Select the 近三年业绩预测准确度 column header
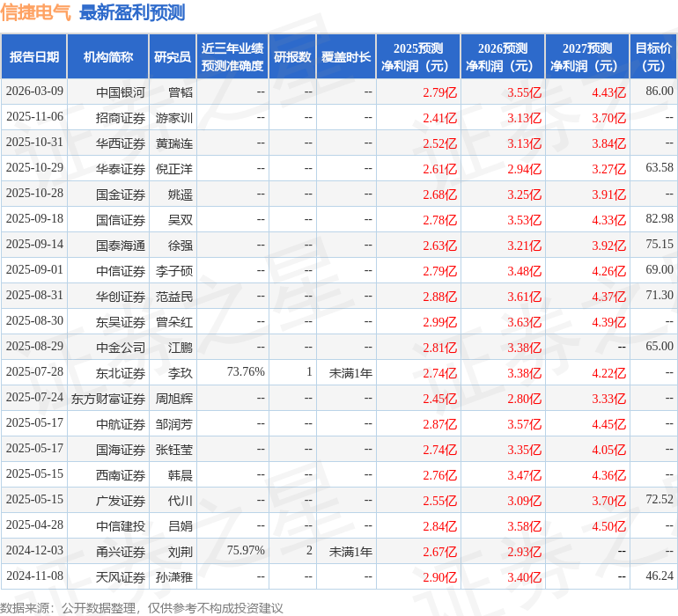Screen dimensions: 678x616 [232, 56]
